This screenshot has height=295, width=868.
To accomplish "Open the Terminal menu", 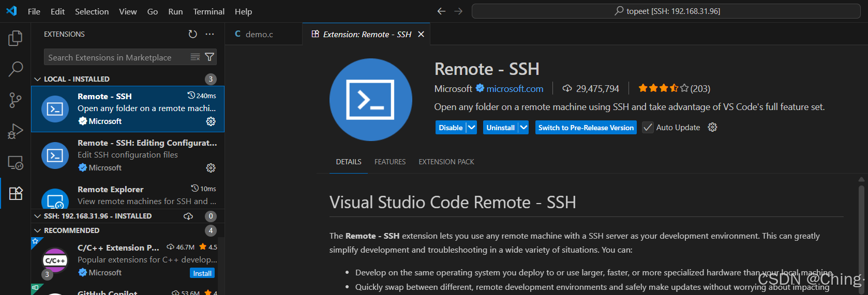I will pos(209,11).
